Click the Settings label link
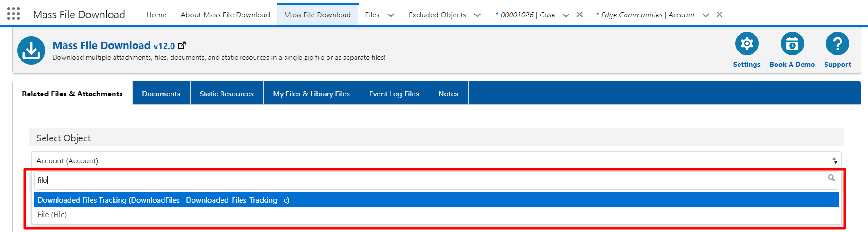868x232 pixels. 747,65
